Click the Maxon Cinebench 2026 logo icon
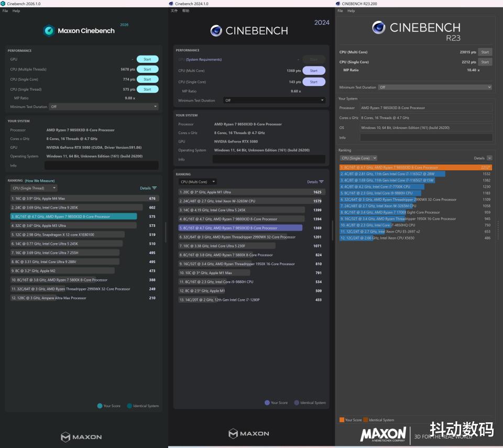 point(49,31)
